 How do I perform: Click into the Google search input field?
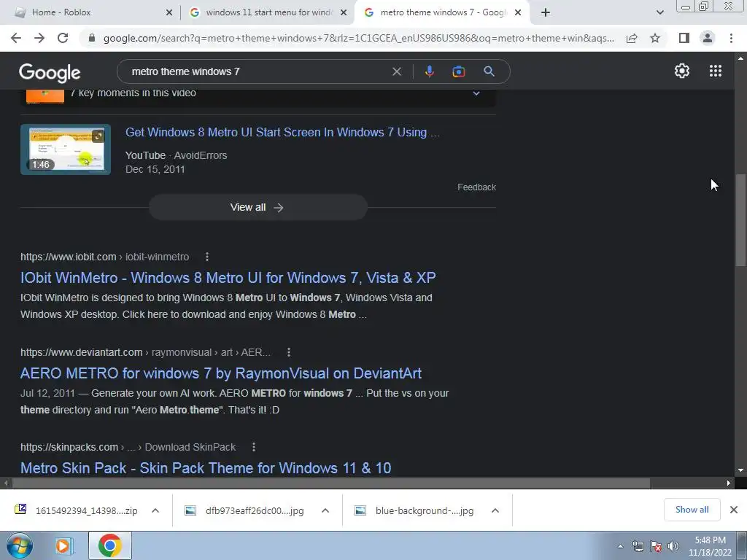[x=258, y=71]
